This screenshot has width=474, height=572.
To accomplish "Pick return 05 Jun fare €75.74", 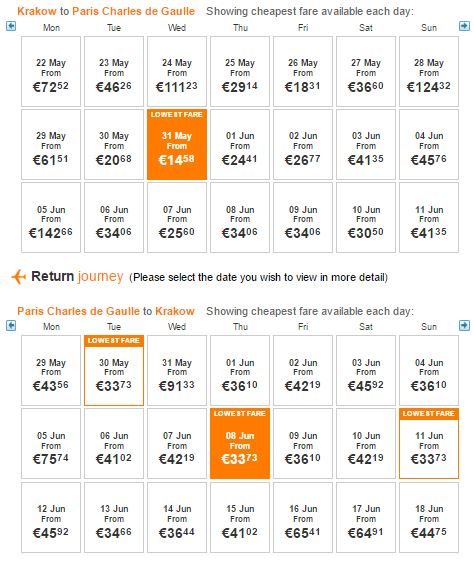I will click(51, 444).
